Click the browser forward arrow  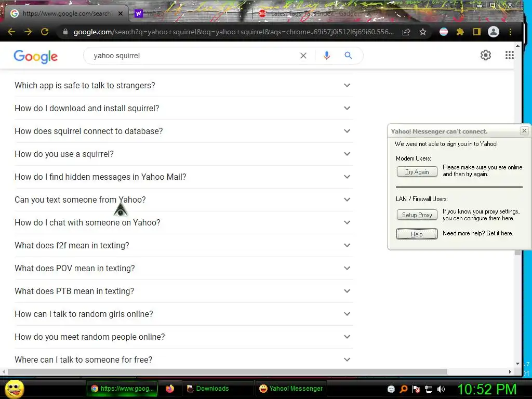pos(28,32)
